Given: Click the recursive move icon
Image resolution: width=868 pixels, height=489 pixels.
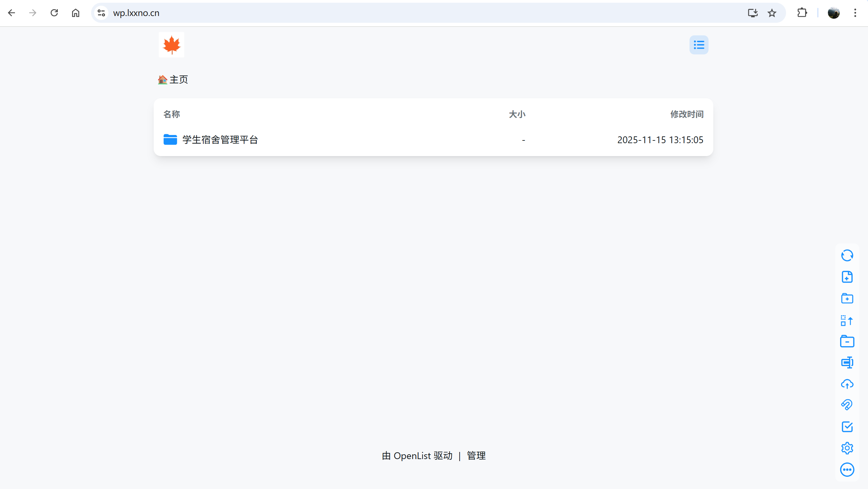Looking at the screenshot, I should pyautogui.click(x=847, y=320).
